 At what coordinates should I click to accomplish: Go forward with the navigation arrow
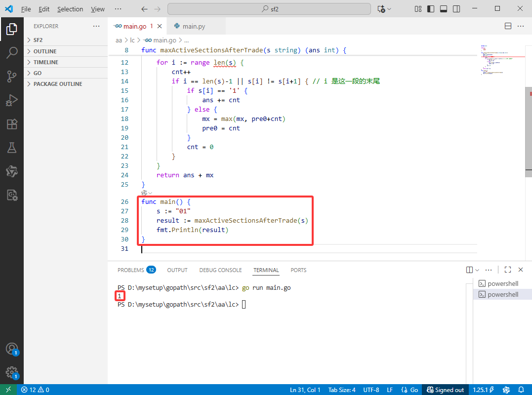[x=158, y=9]
